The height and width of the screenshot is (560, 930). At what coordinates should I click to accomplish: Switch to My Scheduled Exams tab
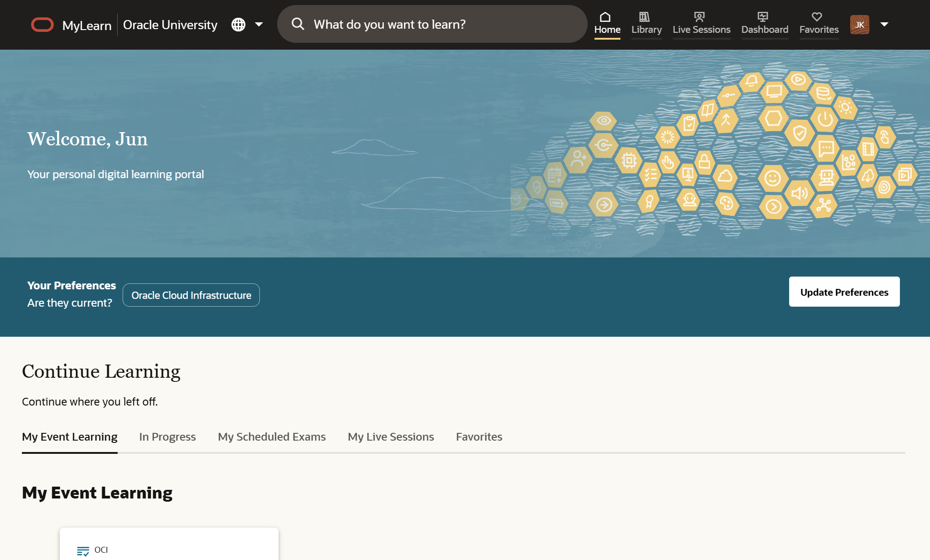[x=272, y=437]
